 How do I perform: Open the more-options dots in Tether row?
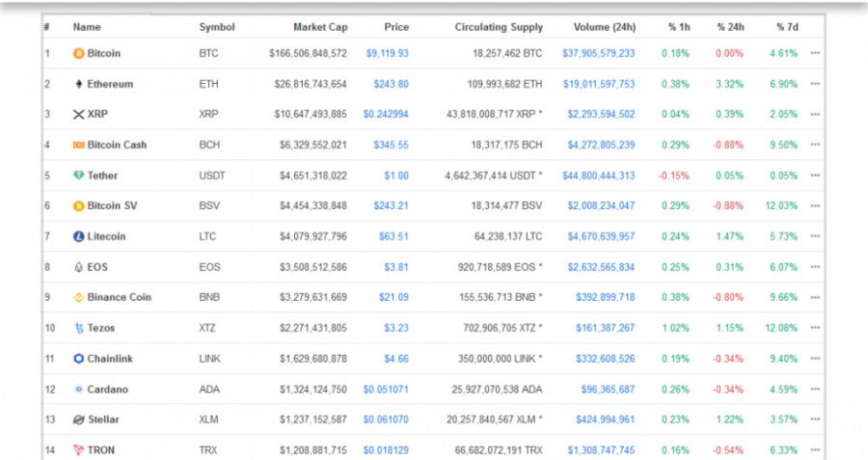coord(815,176)
